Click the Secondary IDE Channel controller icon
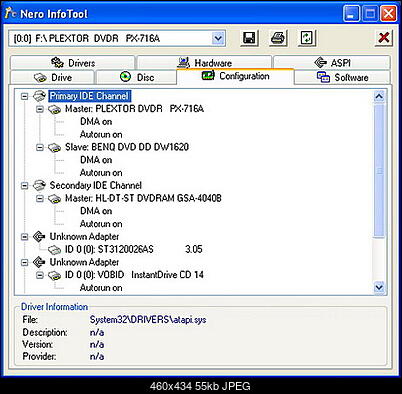 pyautogui.click(x=39, y=185)
